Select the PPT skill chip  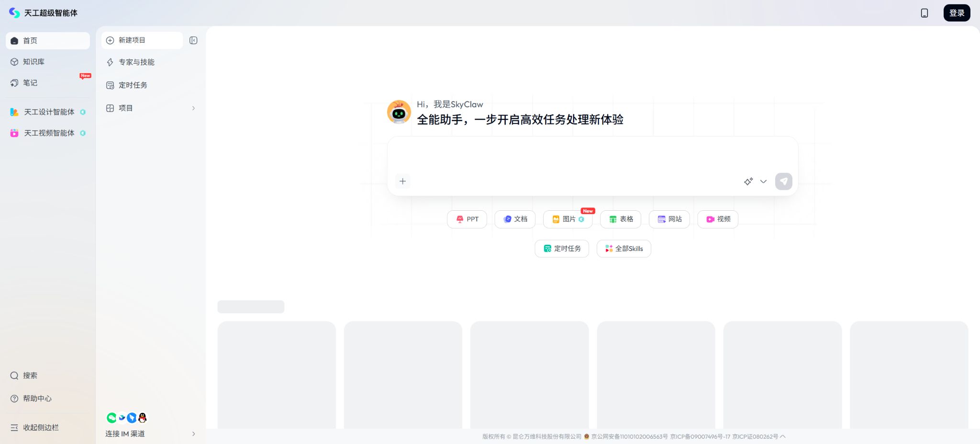(467, 219)
